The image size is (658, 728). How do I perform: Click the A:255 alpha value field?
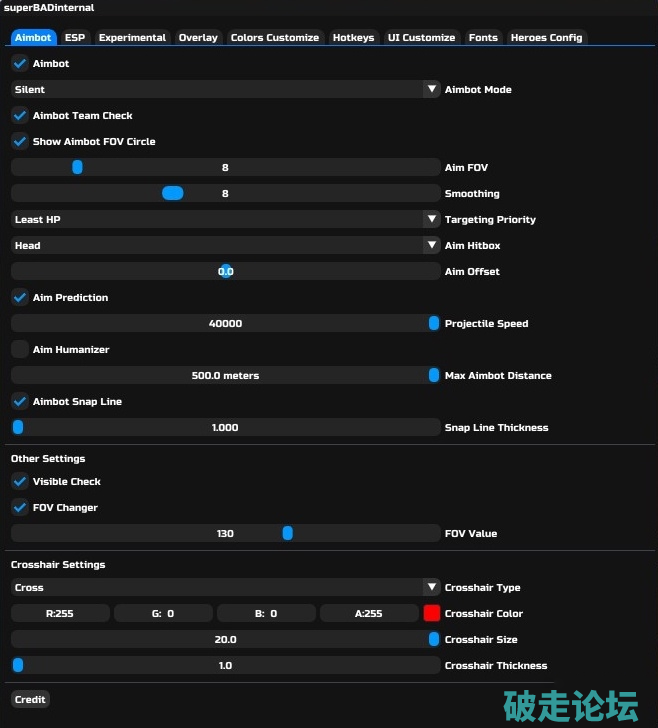pos(369,614)
